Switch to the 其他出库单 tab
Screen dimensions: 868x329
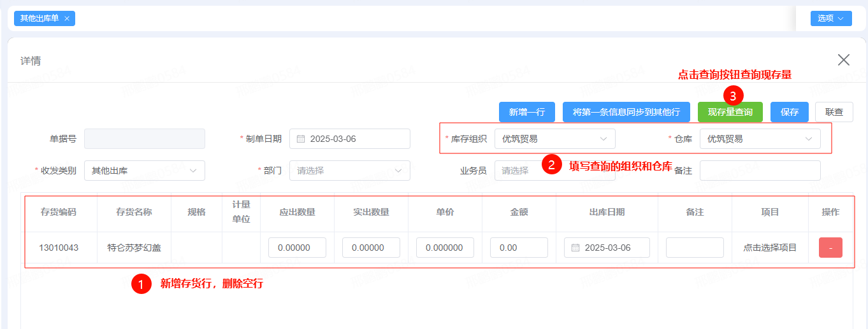tap(40, 18)
